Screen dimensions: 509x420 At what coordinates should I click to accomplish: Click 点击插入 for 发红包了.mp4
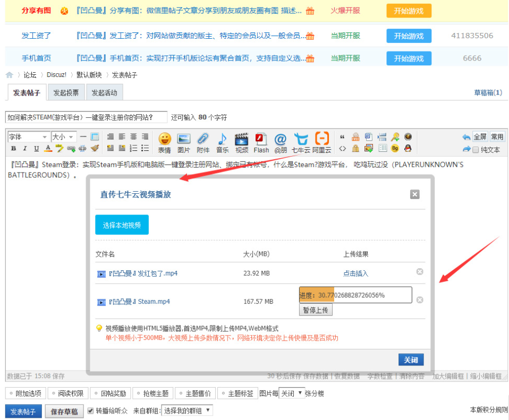(x=356, y=273)
